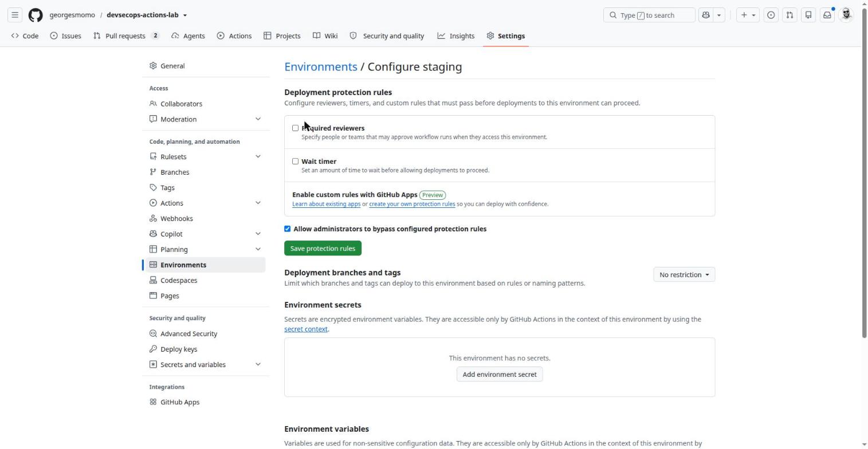Open the pull requests icon in the header
The image size is (868, 449).
click(790, 15)
